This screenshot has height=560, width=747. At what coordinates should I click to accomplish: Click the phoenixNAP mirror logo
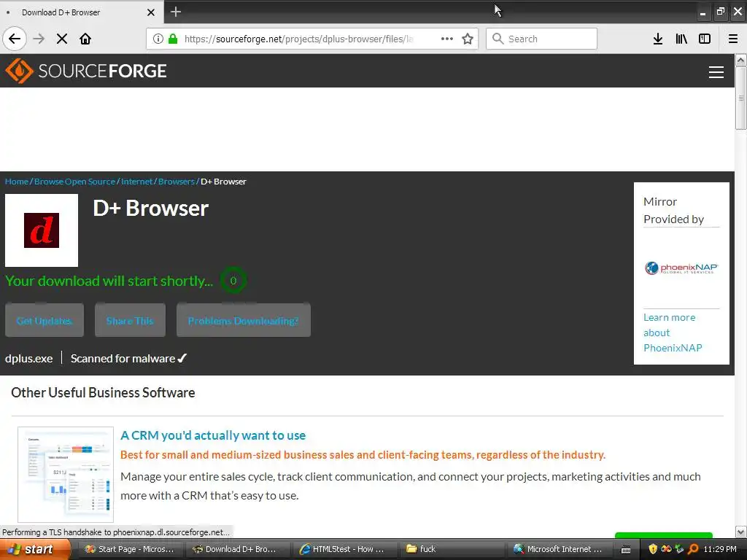coord(681,268)
